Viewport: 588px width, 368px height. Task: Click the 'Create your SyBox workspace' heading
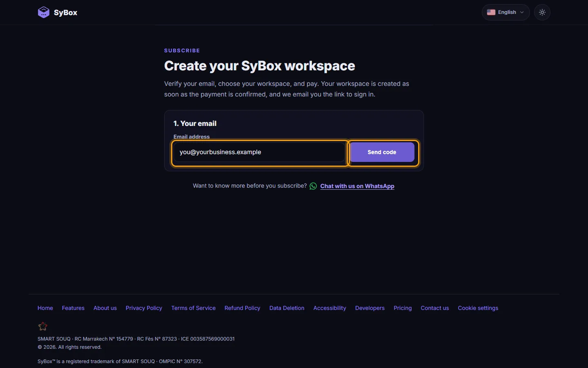pyautogui.click(x=260, y=66)
